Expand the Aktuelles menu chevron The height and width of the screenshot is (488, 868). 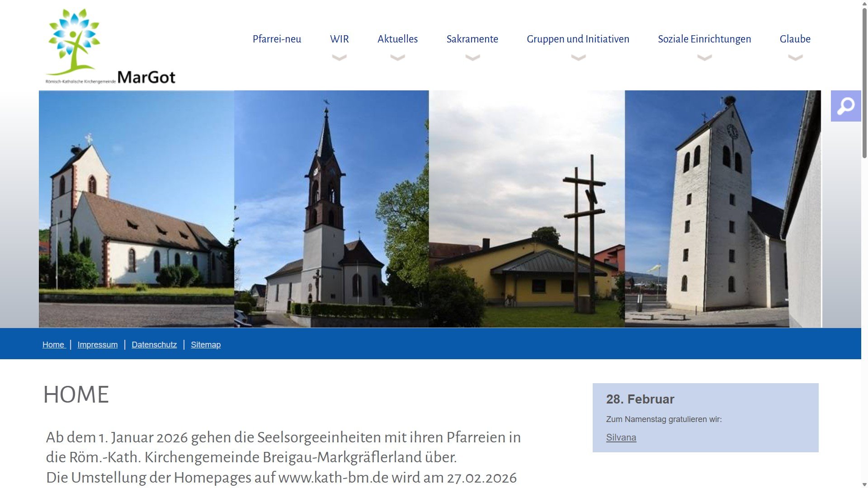(x=397, y=57)
